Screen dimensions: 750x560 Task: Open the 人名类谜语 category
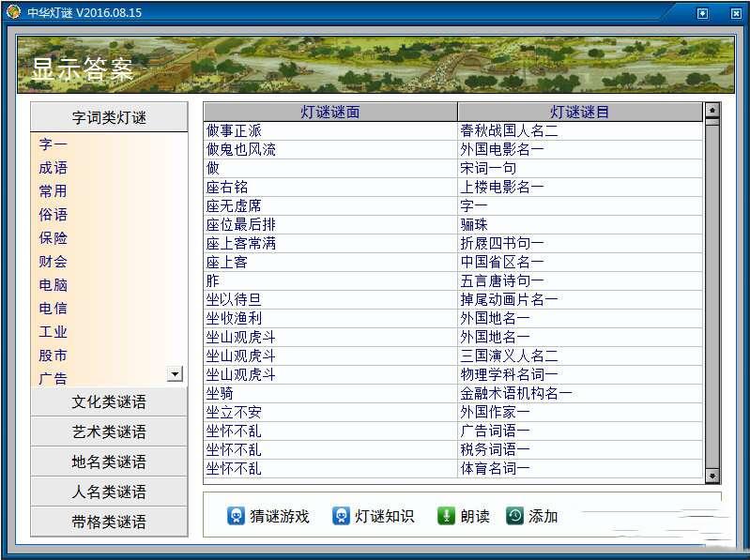pyautogui.click(x=109, y=492)
